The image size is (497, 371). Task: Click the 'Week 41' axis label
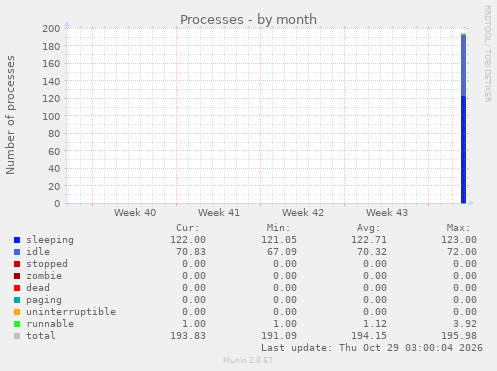pos(219,213)
